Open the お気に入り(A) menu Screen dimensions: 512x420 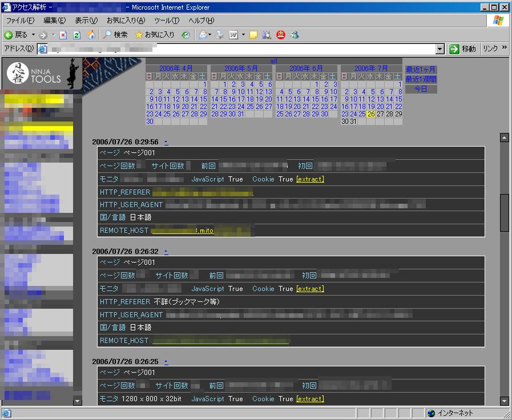(x=126, y=21)
